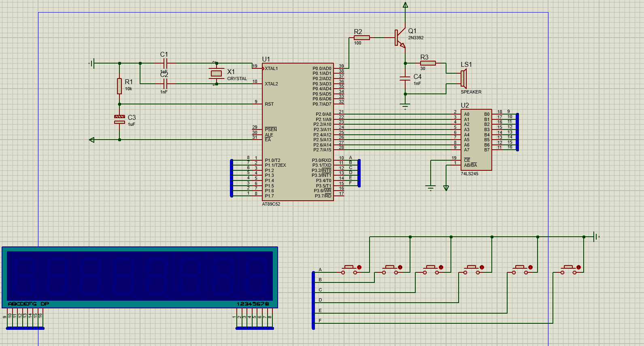Click the U2 reference label
The height and width of the screenshot is (346, 644).
(x=465, y=105)
